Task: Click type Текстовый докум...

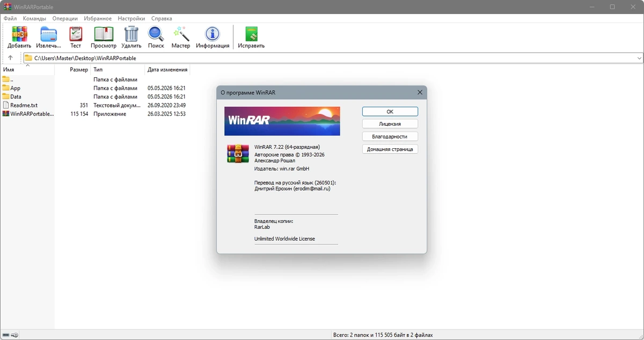Action: (x=117, y=105)
